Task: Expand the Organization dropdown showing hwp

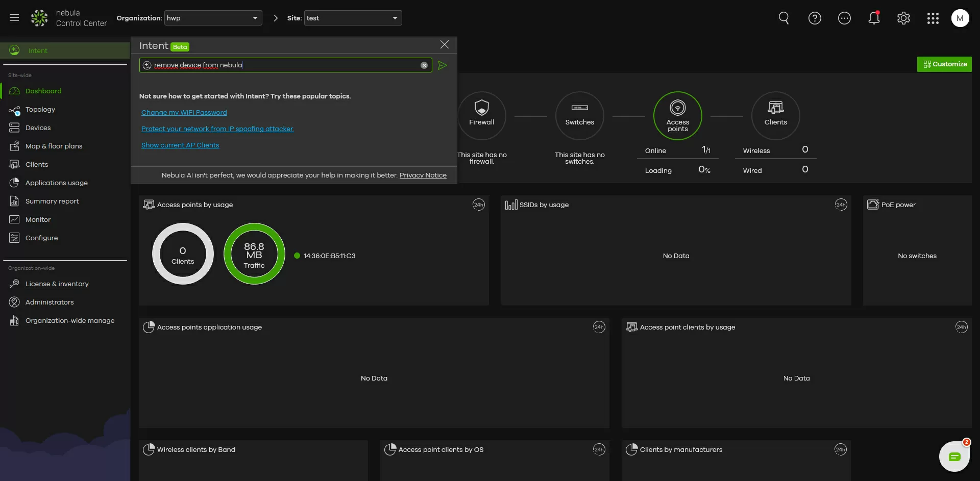Action: [213, 18]
